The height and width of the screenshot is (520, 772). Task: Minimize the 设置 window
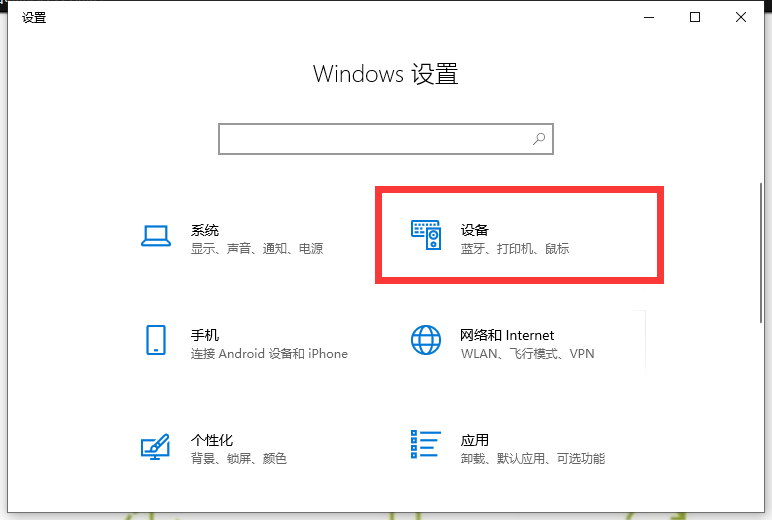coord(649,17)
